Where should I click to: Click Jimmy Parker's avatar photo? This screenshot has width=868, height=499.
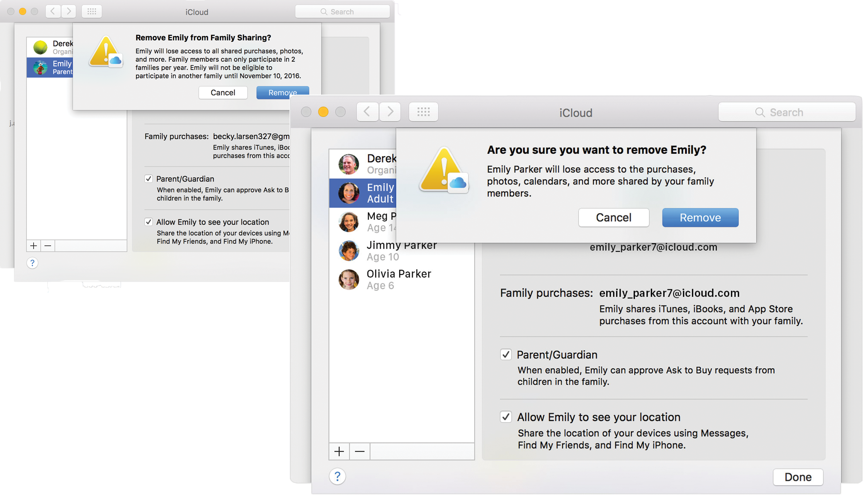pos(349,251)
